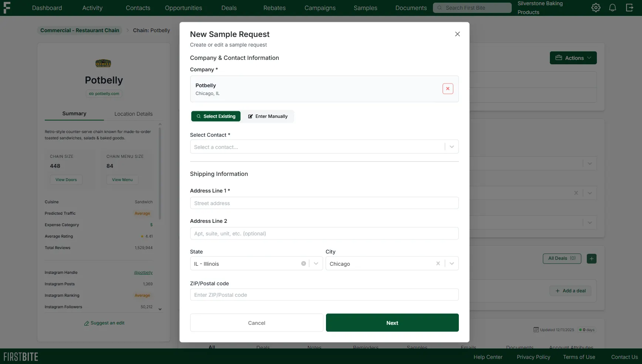Open Contact Us footer link
The width and height of the screenshot is (642, 364).
(624, 357)
